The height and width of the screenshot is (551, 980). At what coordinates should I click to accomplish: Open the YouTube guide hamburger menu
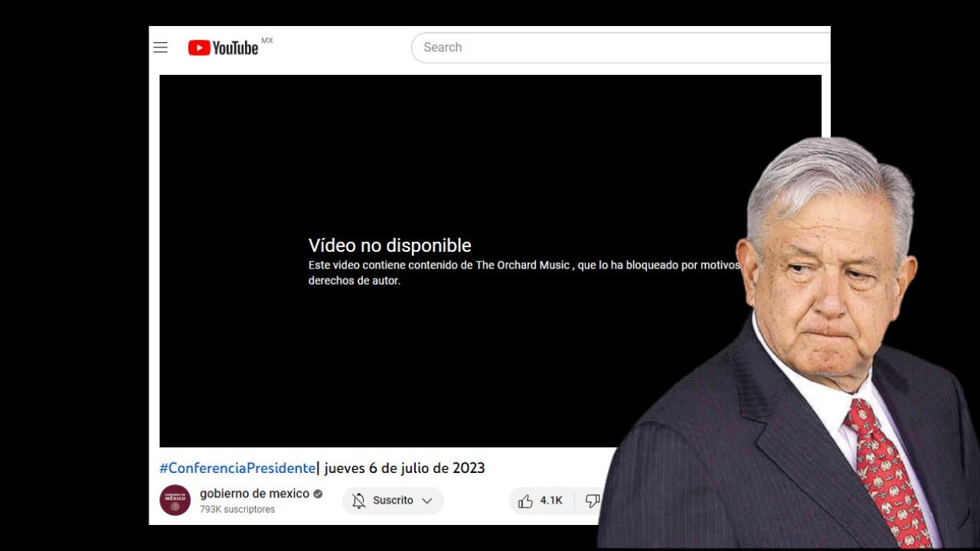coord(160,47)
